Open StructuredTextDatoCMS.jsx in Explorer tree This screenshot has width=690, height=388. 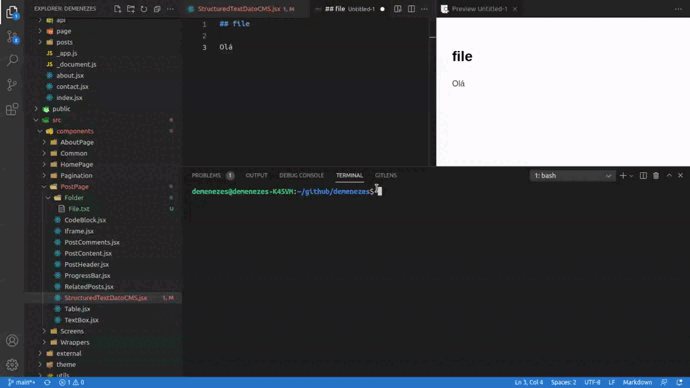[x=106, y=298]
